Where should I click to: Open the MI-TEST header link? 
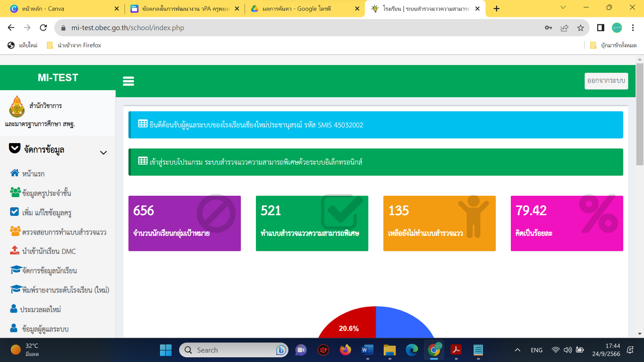coord(58,78)
